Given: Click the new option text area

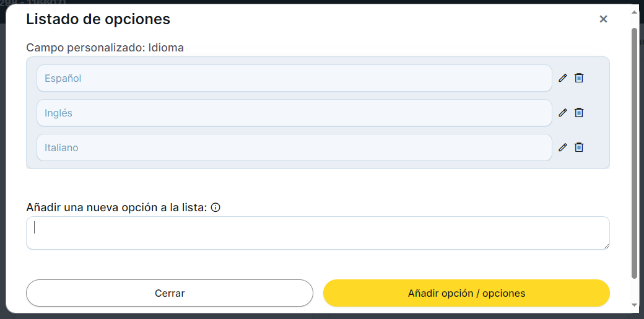Looking at the screenshot, I should click(318, 233).
